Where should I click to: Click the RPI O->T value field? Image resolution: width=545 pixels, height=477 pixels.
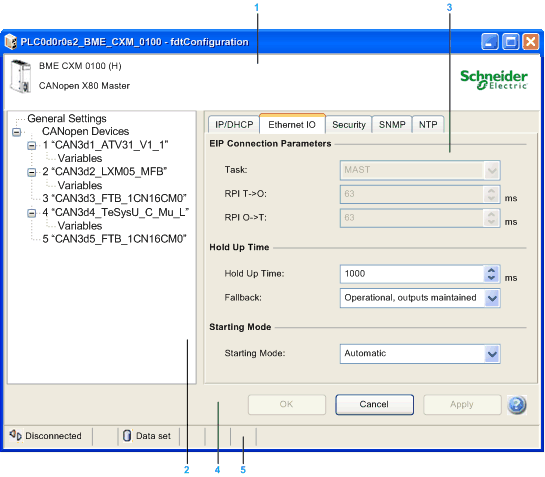coord(412,218)
